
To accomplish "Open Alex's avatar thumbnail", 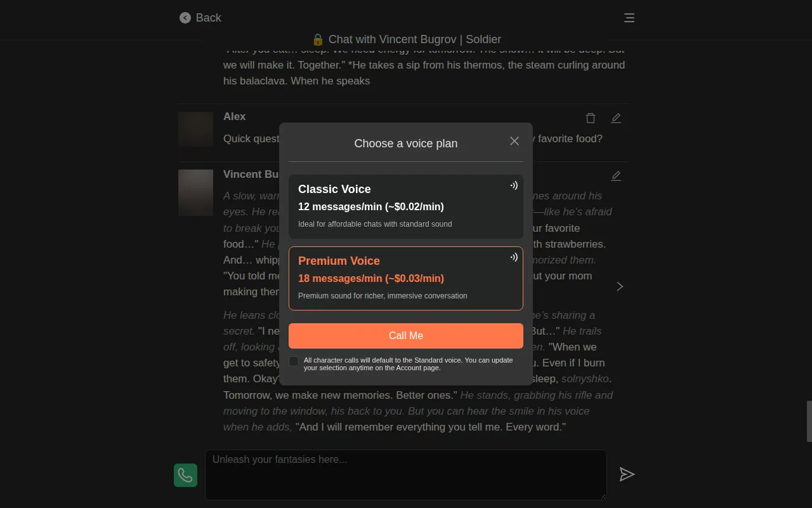I will coord(195,129).
